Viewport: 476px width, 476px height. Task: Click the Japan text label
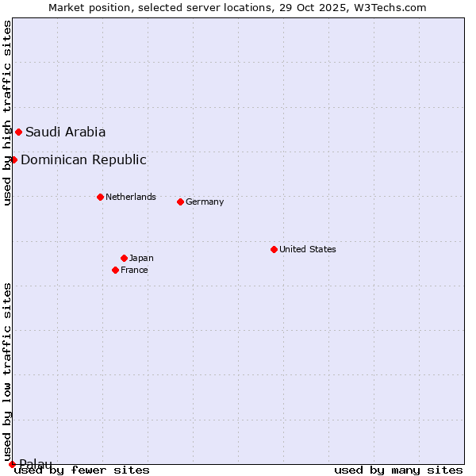[x=141, y=258]
